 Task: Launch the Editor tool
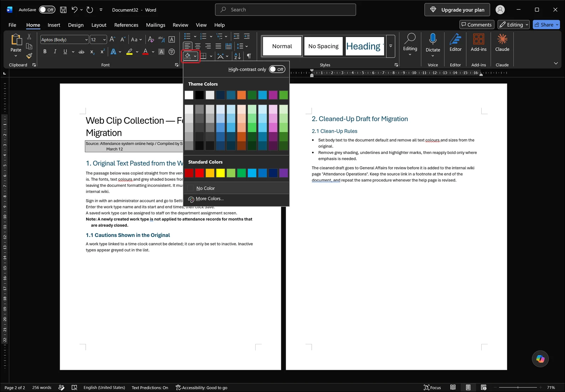pyautogui.click(x=455, y=43)
